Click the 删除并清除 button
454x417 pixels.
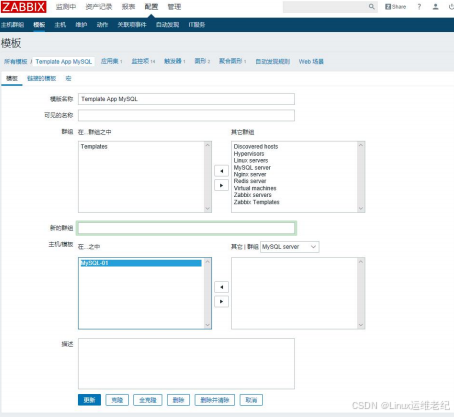click(x=215, y=400)
